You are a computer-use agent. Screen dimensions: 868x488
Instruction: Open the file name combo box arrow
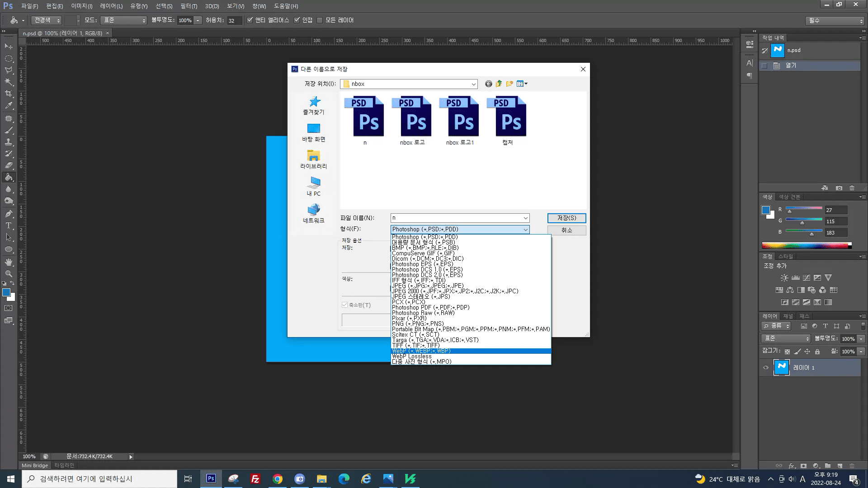[x=525, y=218]
